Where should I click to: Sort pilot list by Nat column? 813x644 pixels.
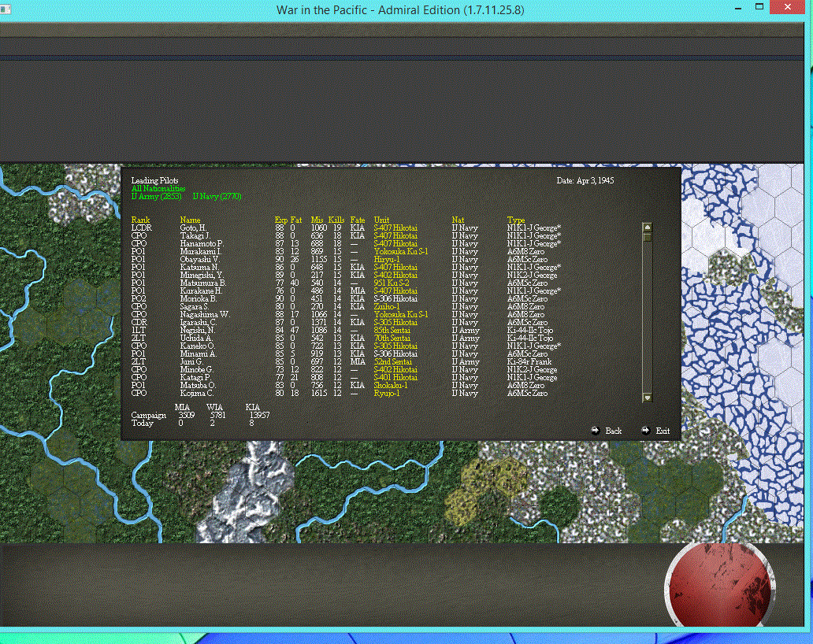point(458,220)
